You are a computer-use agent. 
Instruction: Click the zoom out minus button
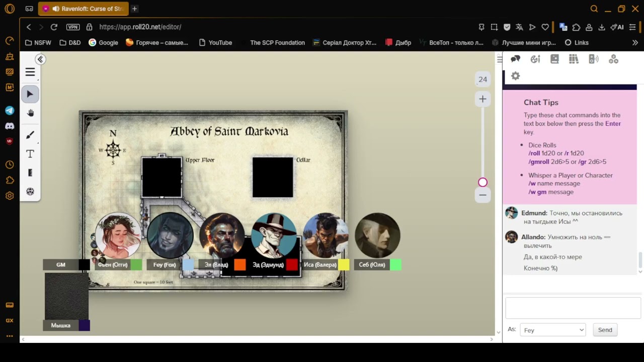pyautogui.click(x=482, y=195)
